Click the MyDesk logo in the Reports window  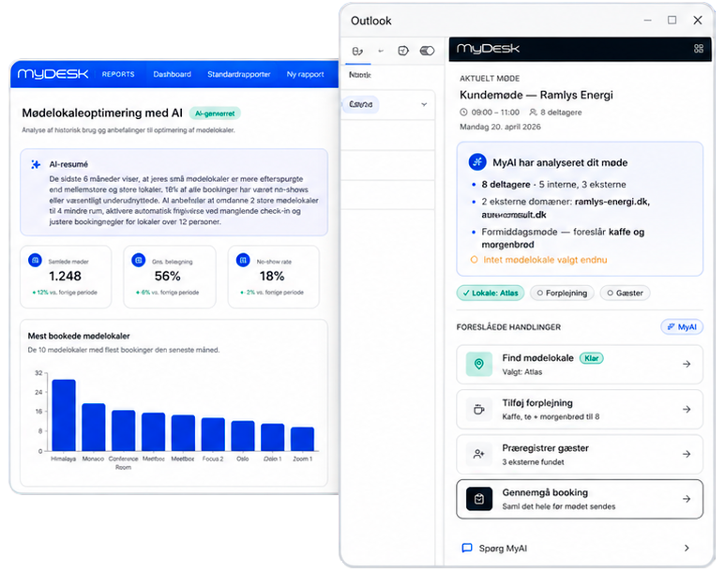(53, 74)
